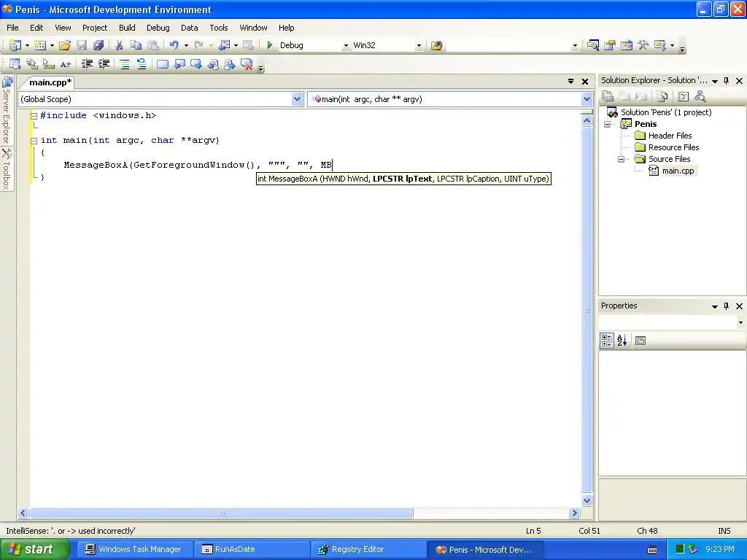Click the Add New Item toolbar icon
The height and width of the screenshot is (560, 747).
[41, 45]
